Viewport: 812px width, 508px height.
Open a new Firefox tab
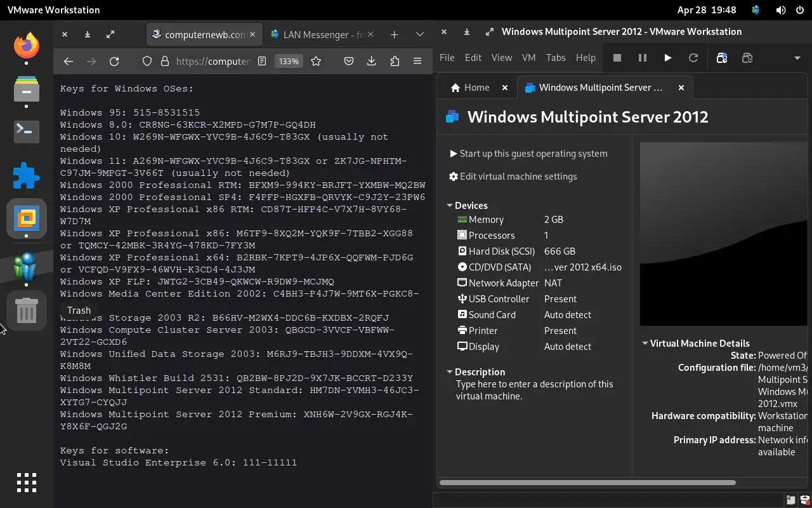[394, 34]
